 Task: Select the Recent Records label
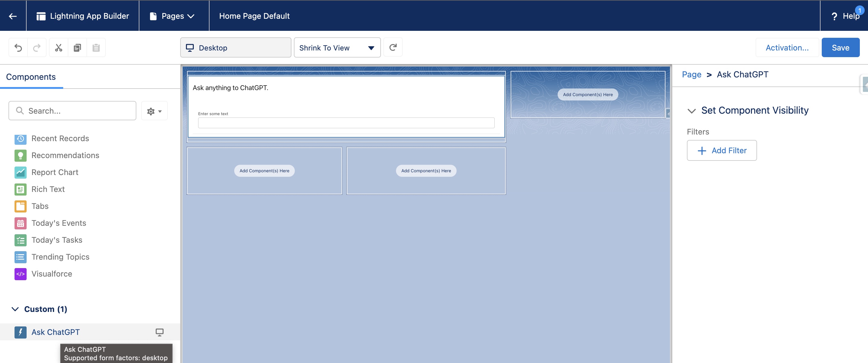[60, 138]
